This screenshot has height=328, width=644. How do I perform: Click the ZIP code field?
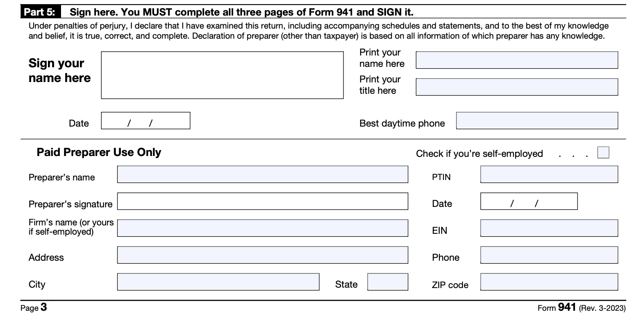(549, 282)
